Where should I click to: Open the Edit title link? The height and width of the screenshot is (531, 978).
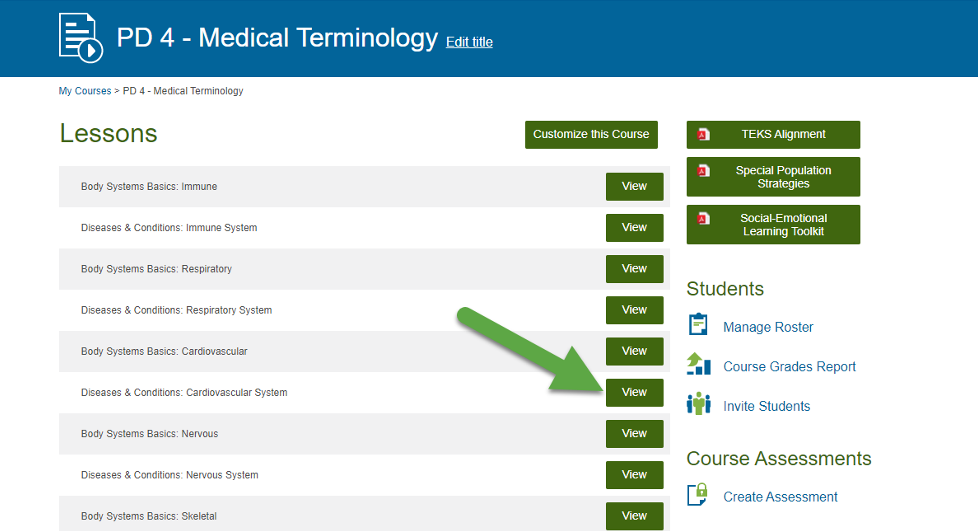pyautogui.click(x=469, y=42)
